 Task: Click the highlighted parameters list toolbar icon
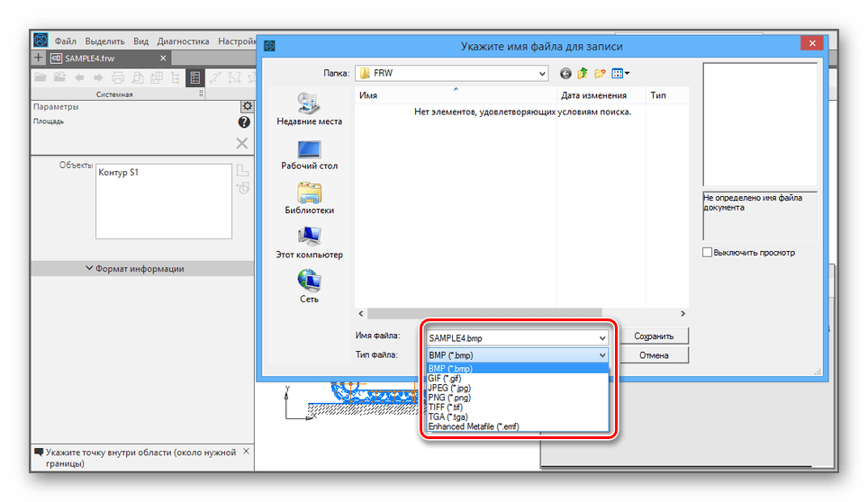[194, 78]
